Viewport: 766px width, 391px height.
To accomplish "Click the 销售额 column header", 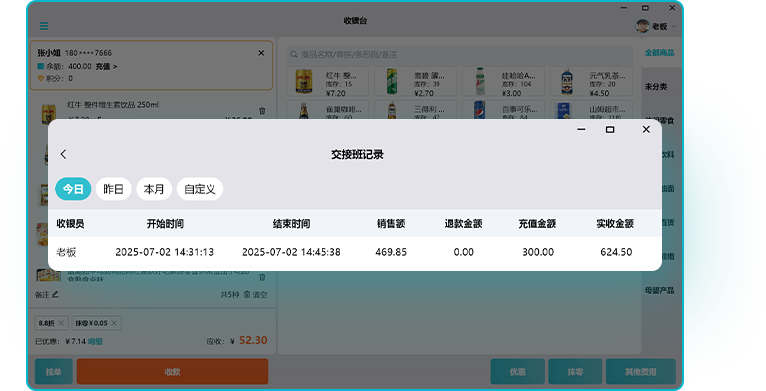I will 391,224.
